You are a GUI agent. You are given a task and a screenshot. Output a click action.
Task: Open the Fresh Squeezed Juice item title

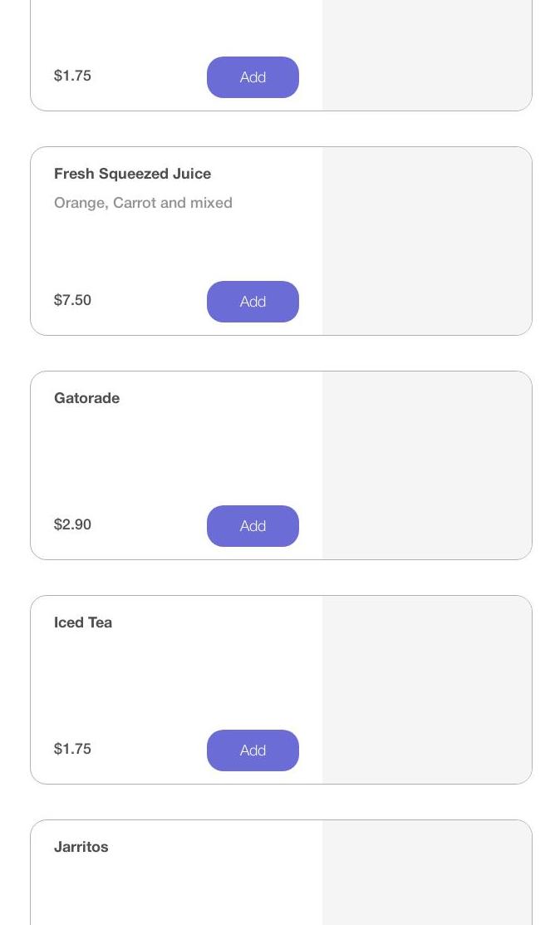[x=132, y=174]
